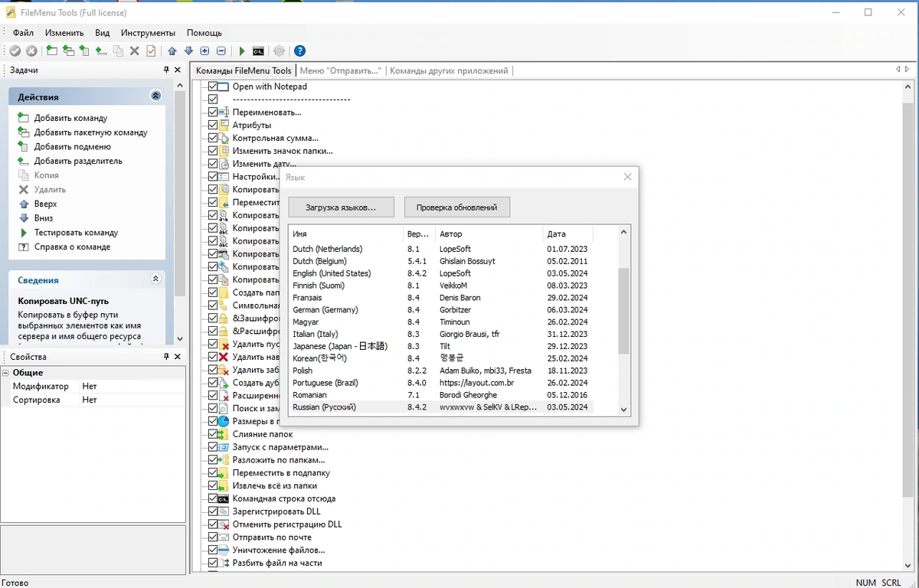This screenshot has height=588, width=919.
Task: Toggle the Слияние папок checkbox
Action: [x=213, y=434]
